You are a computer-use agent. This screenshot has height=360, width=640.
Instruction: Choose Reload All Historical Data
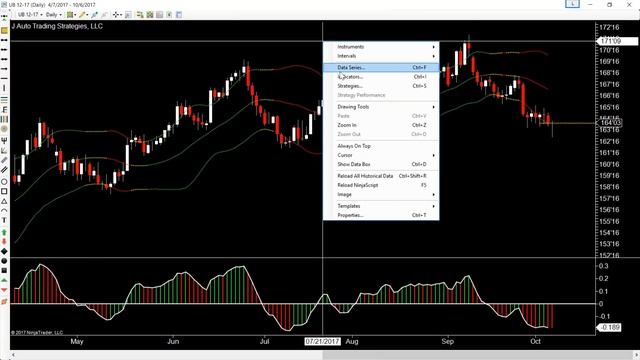pos(381,176)
